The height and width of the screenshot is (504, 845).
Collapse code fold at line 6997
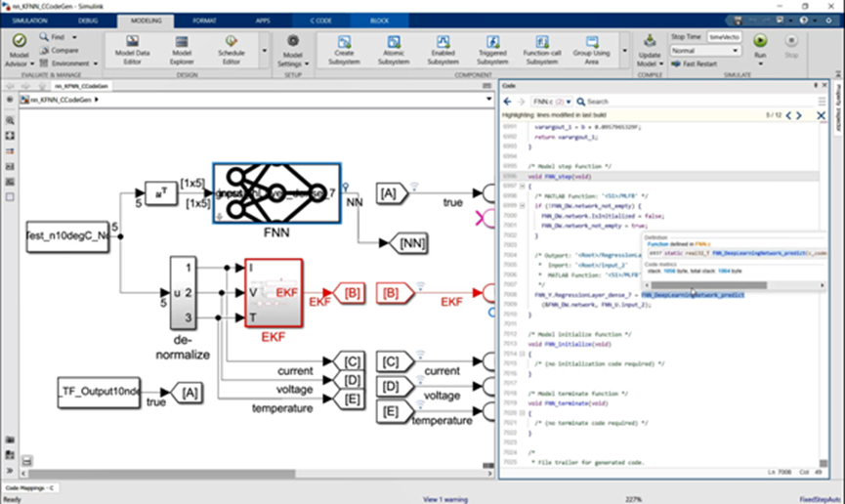[522, 186]
